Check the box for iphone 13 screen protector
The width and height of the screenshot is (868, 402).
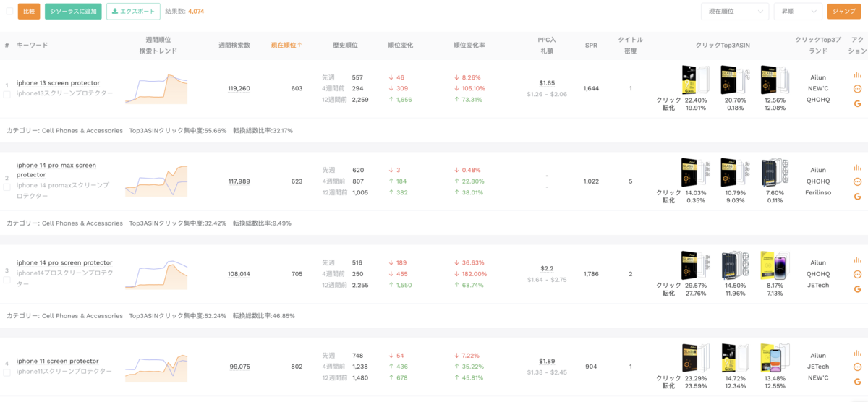(7, 94)
